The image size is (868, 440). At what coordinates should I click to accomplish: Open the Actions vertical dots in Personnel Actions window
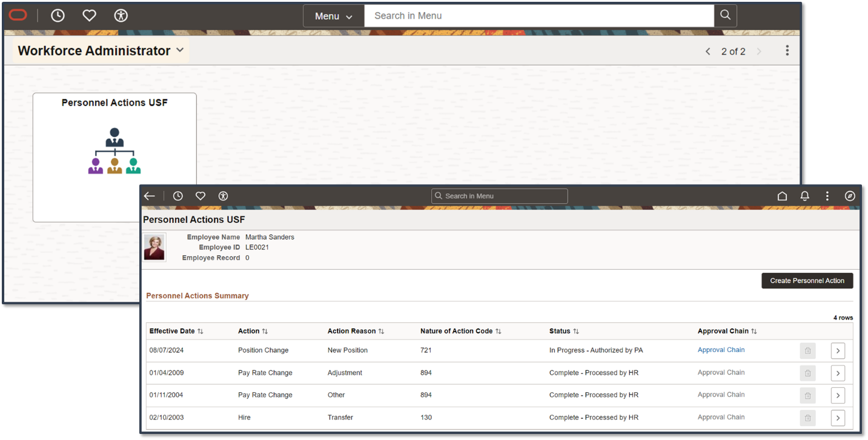(827, 196)
